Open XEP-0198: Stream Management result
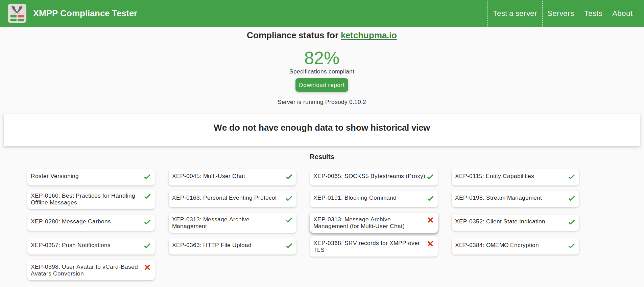The width and height of the screenshot is (644, 287). (x=515, y=199)
